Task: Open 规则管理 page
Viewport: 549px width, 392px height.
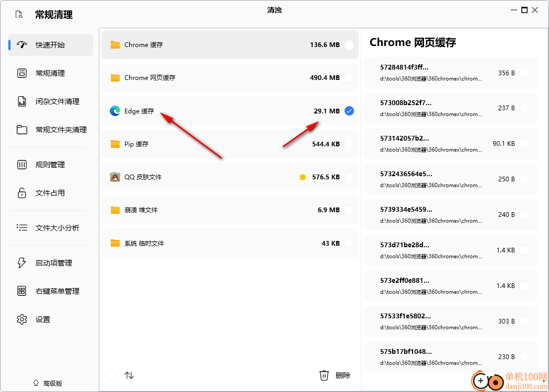Action: click(51, 165)
